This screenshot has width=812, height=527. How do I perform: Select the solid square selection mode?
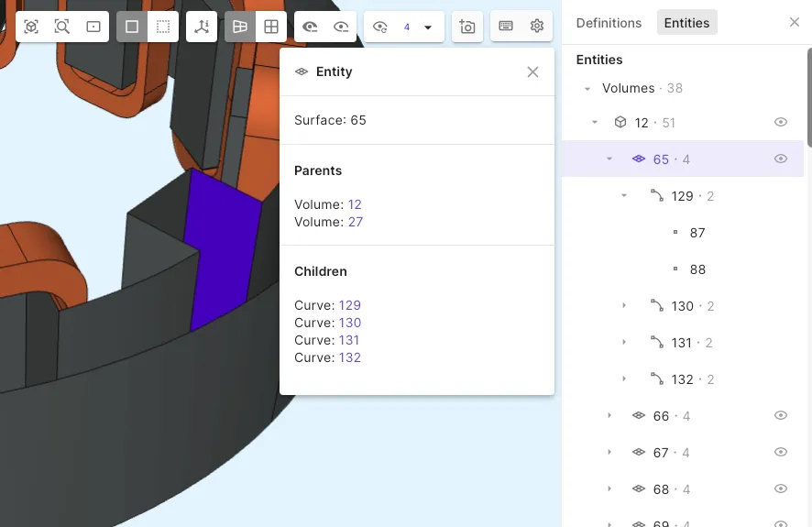(132, 27)
